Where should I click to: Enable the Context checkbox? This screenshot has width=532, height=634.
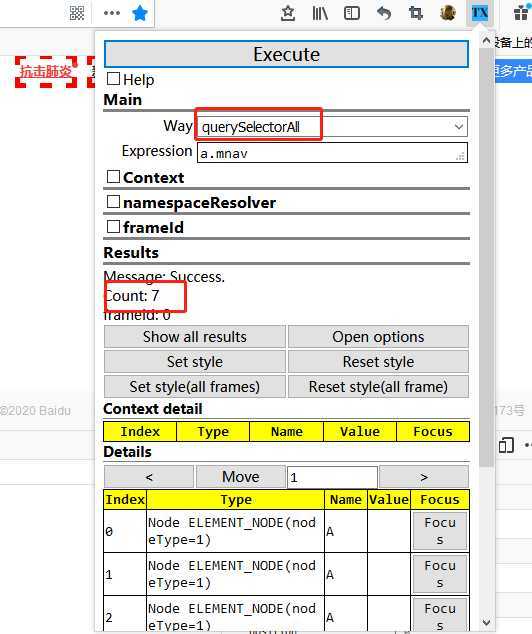pos(113,177)
